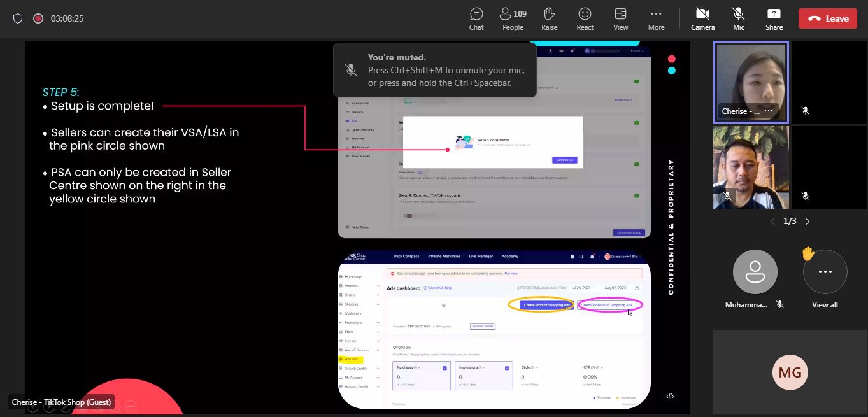Open the Affiliate Marketing tab
Viewport: 868px width, 417px height.
tap(444, 256)
